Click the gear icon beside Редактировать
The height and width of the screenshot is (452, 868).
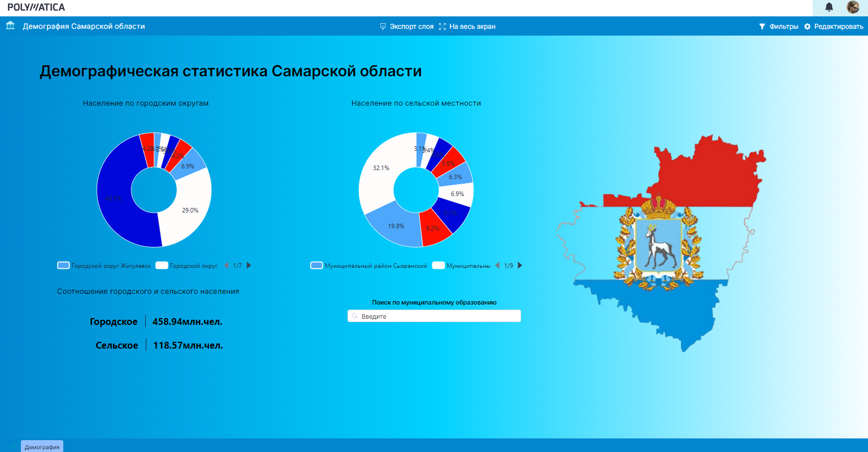(807, 27)
